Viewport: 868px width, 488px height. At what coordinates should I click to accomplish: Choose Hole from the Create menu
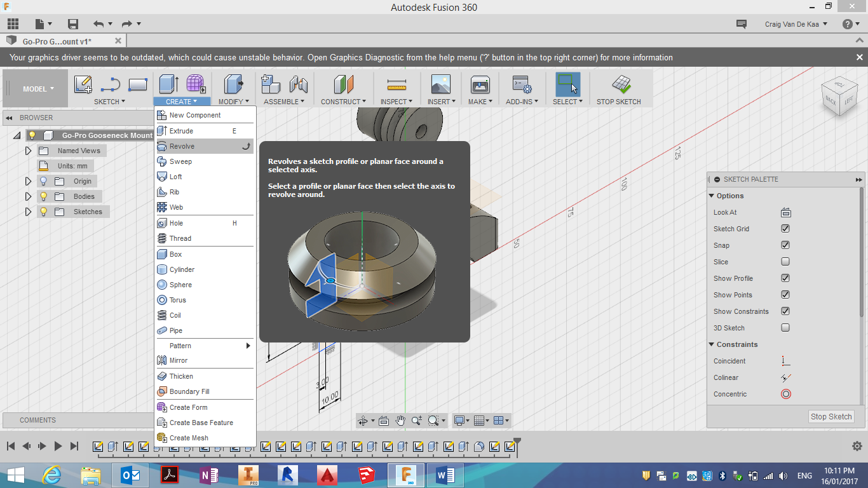tap(205, 223)
